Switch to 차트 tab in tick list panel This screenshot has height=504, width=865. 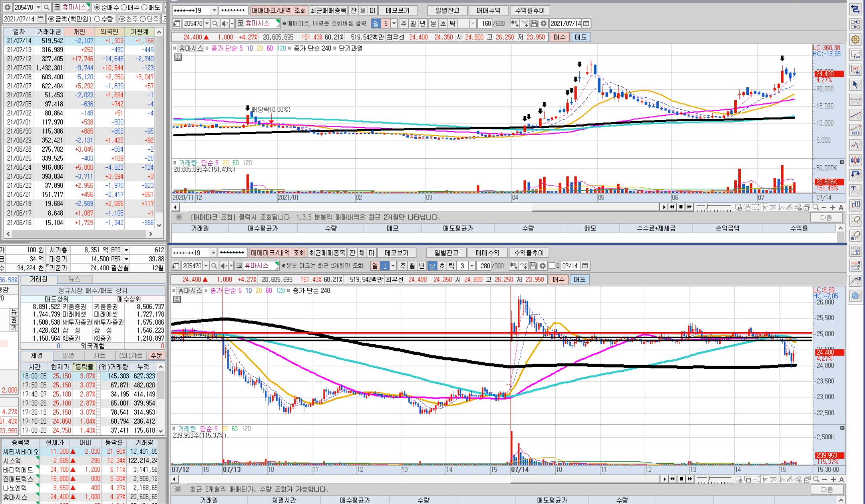(99, 356)
